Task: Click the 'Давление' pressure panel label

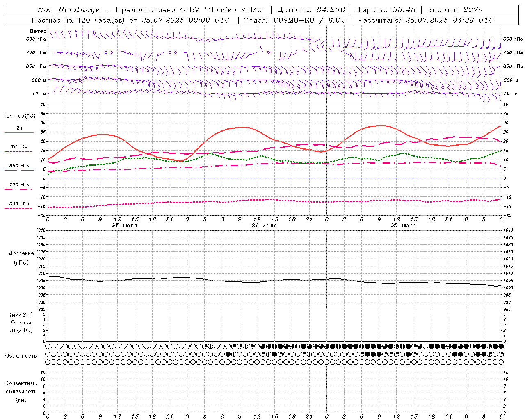Action: coord(21,253)
